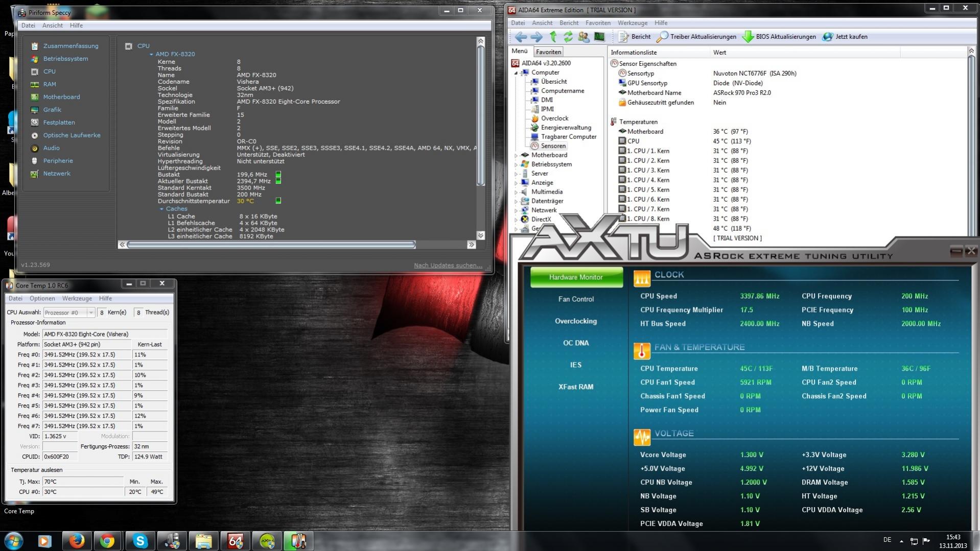The width and height of the screenshot is (980, 551).
Task: Open Overclocking section in AXTU
Action: pos(576,321)
